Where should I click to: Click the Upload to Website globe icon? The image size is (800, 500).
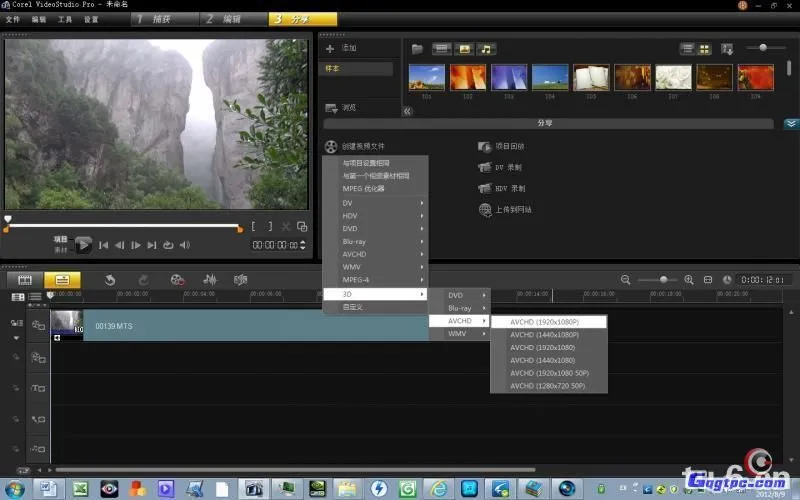(x=484, y=210)
